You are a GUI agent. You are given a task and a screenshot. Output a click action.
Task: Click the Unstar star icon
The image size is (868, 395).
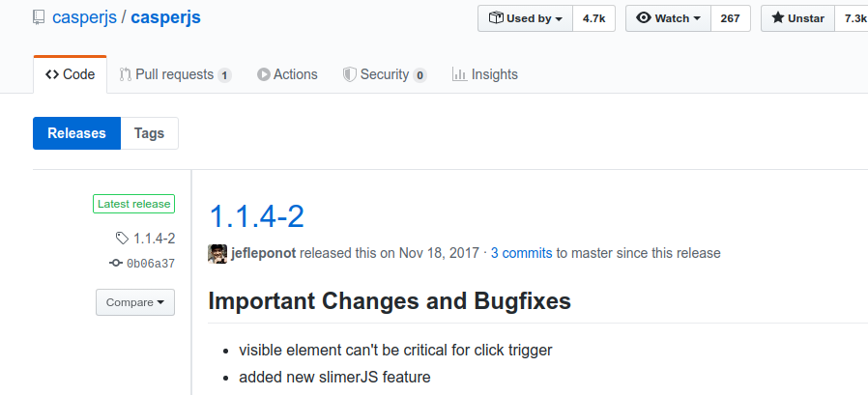click(778, 18)
